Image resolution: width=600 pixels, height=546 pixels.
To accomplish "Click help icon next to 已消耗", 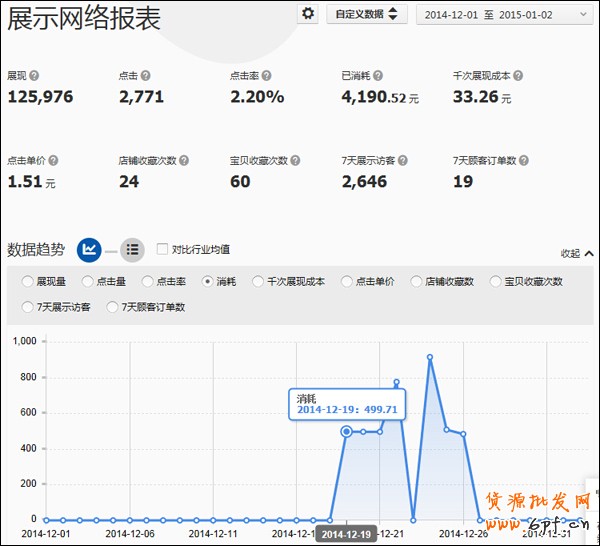I will click(x=378, y=76).
